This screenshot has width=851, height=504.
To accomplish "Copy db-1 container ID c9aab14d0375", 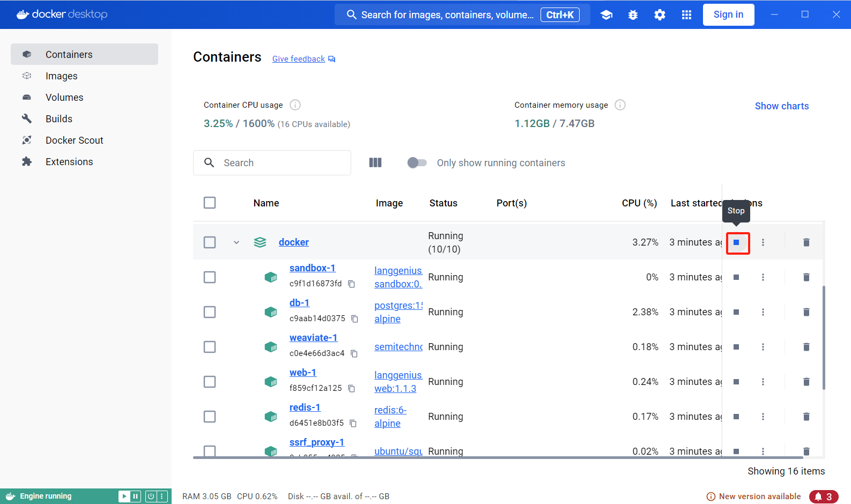I will [355, 318].
